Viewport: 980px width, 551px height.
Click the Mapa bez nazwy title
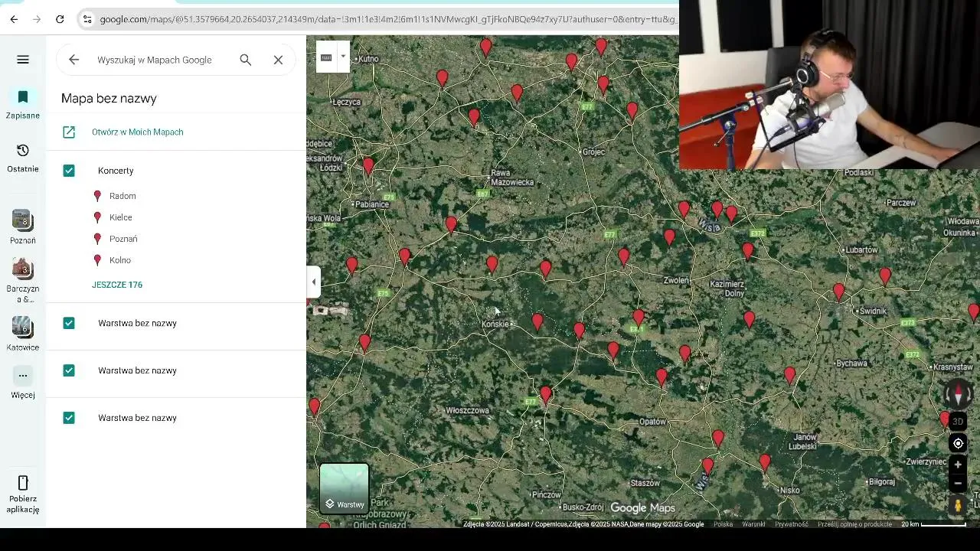point(109,99)
